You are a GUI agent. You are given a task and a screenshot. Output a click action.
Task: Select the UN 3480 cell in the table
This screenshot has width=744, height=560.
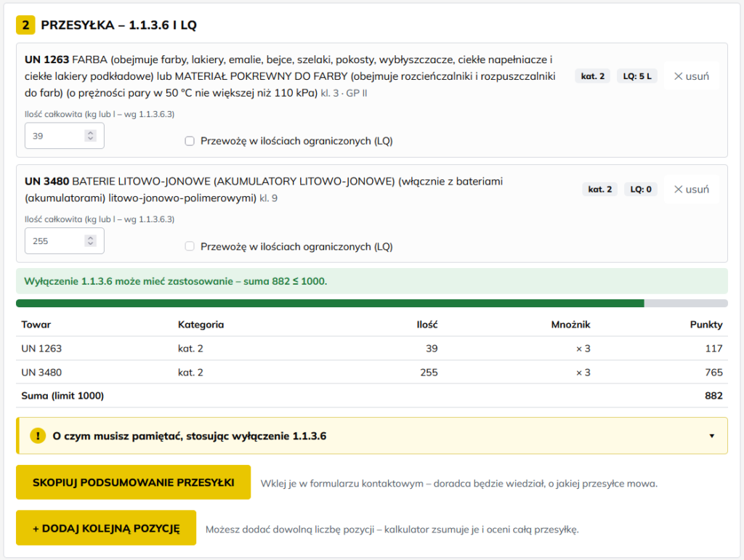(41, 372)
